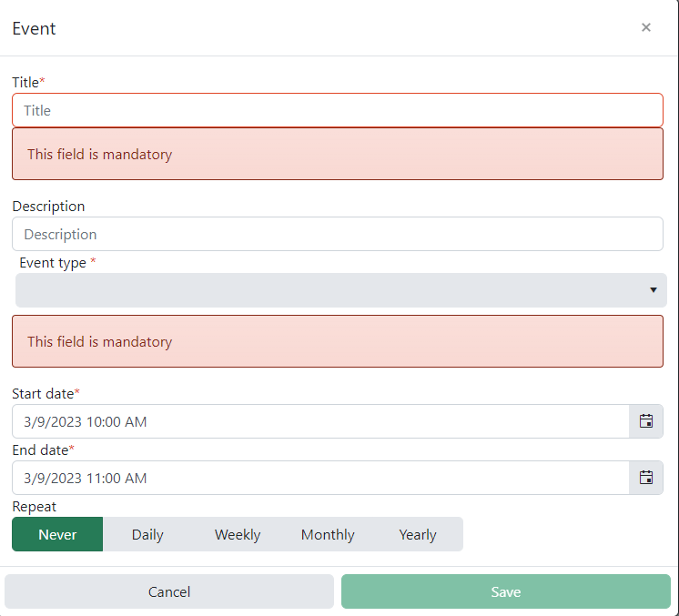Viewport: 679px width, 616px height.
Task: Focus the Description text field
Action: click(338, 234)
